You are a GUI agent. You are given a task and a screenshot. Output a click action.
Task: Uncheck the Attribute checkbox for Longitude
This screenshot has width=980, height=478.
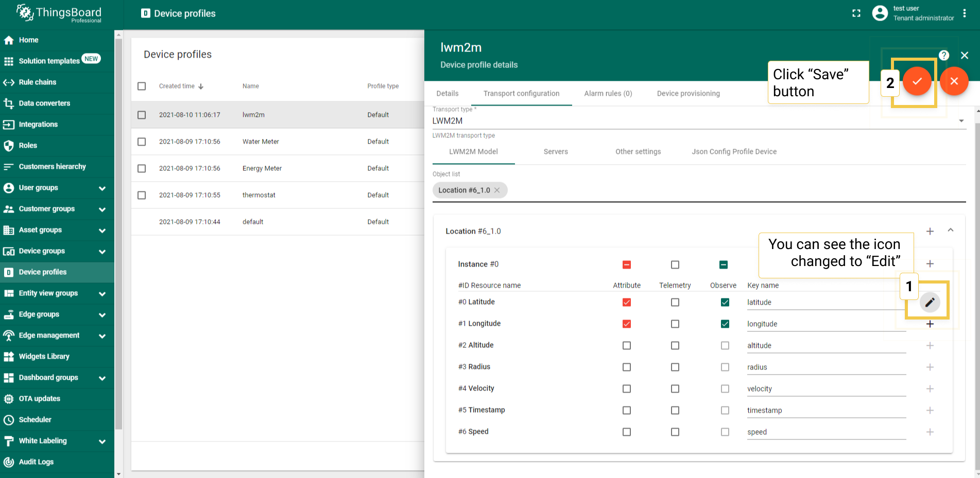pyautogui.click(x=626, y=324)
